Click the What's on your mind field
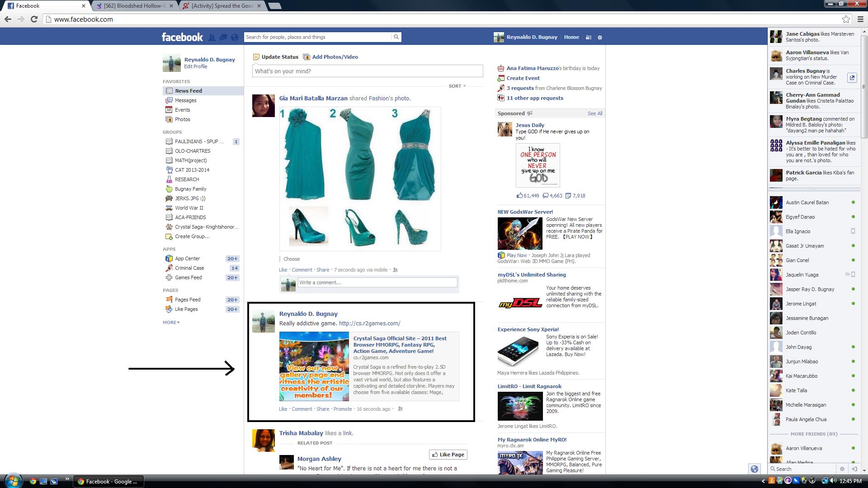This screenshot has height=488, width=868. pyautogui.click(x=367, y=71)
